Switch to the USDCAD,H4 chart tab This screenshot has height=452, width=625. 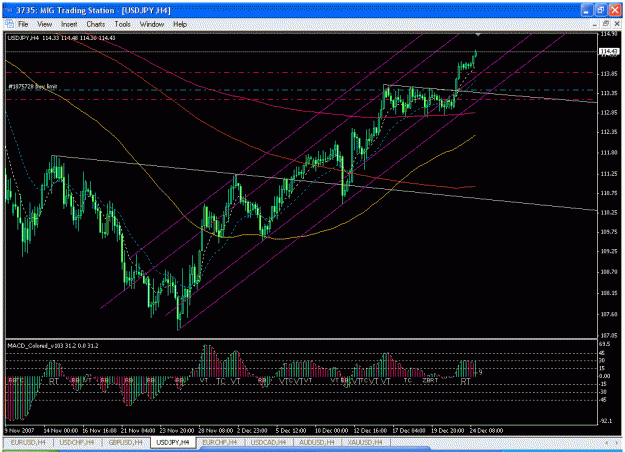pyautogui.click(x=269, y=442)
